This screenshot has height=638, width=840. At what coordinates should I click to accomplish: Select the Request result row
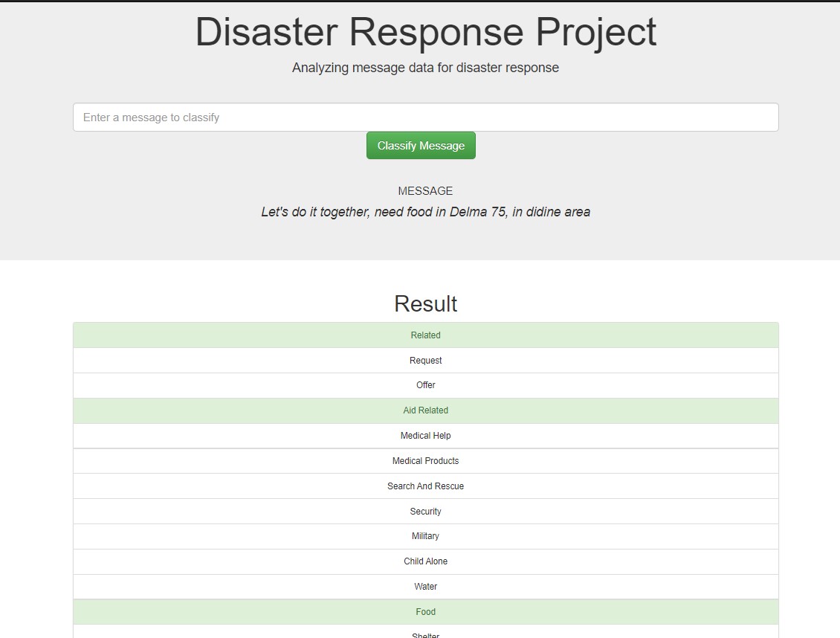(425, 361)
